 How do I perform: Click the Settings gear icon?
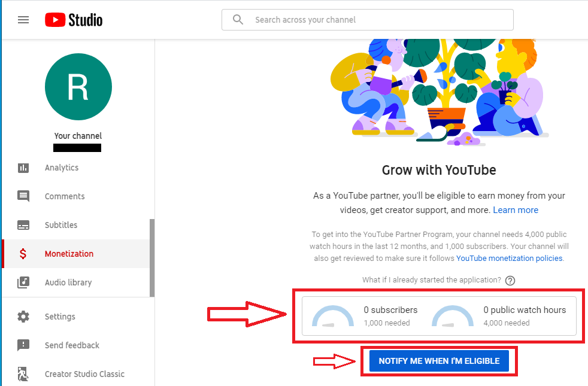click(x=23, y=317)
